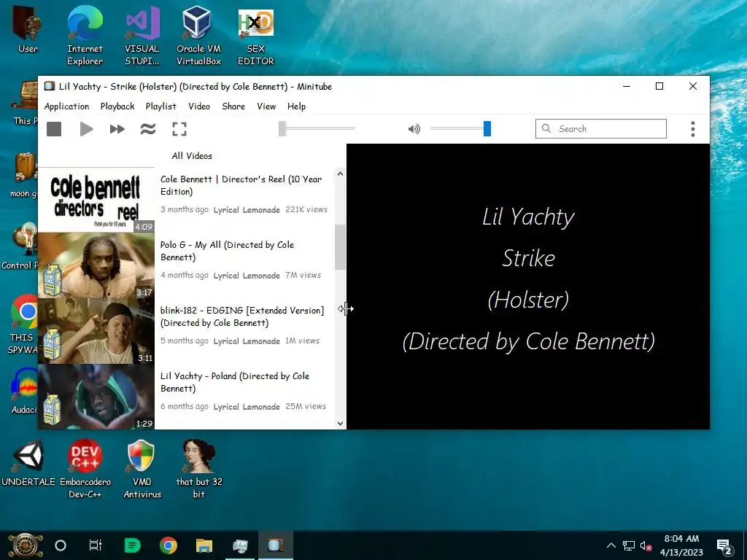Select title Cole Bennett | Director's Reel
747x560 pixels.
point(241,185)
